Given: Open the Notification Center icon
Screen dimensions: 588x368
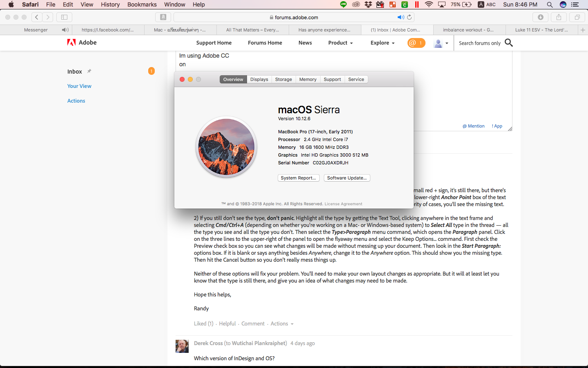Looking at the screenshot, I should coord(575,4).
